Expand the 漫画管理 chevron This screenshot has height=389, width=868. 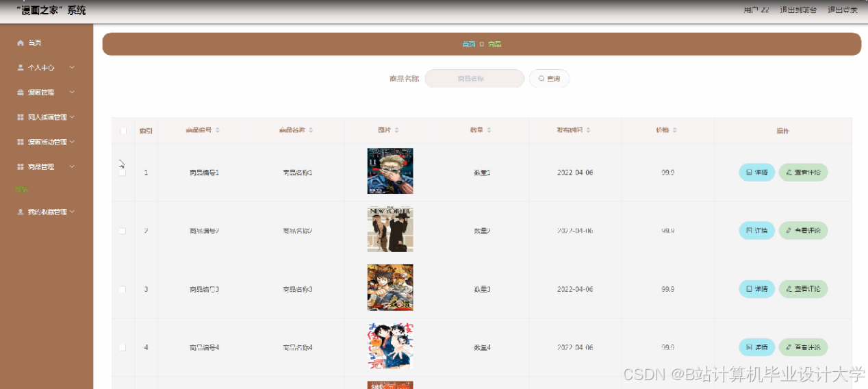[x=72, y=92]
